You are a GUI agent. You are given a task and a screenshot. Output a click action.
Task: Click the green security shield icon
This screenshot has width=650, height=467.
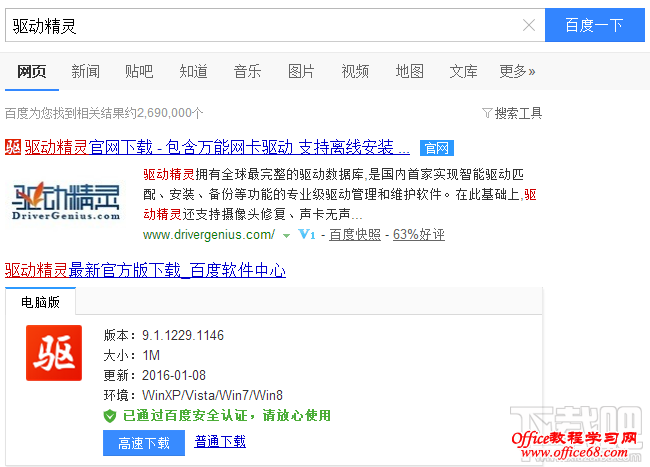[110, 416]
